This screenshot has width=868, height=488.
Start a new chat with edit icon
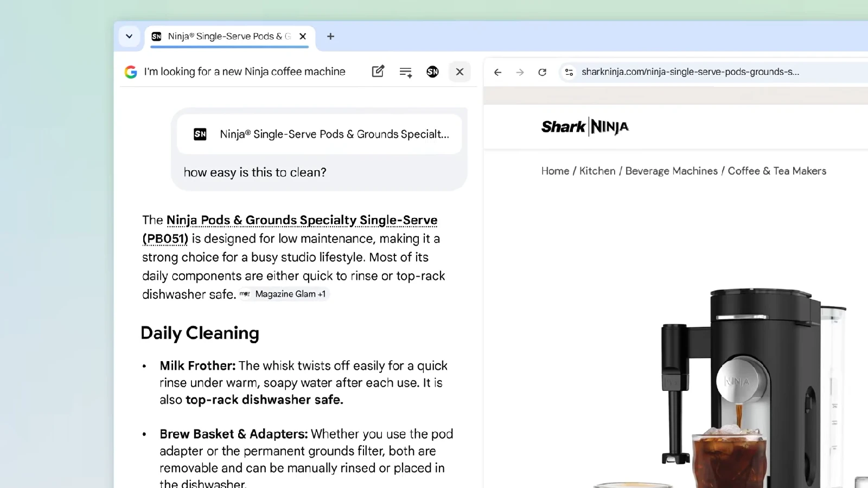click(378, 72)
